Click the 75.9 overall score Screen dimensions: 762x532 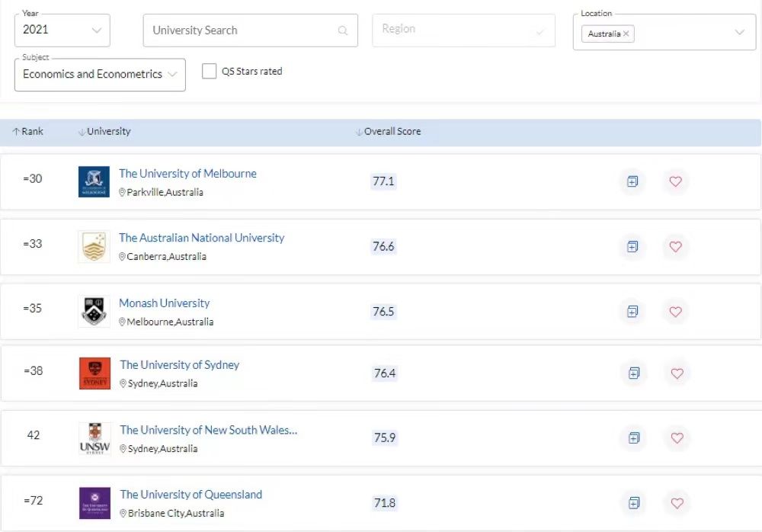pos(385,437)
